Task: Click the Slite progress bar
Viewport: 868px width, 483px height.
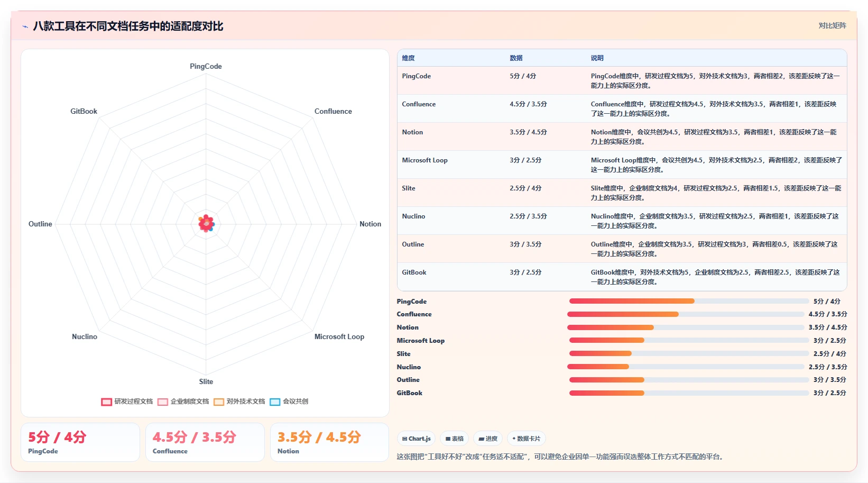Action: [x=689, y=353]
